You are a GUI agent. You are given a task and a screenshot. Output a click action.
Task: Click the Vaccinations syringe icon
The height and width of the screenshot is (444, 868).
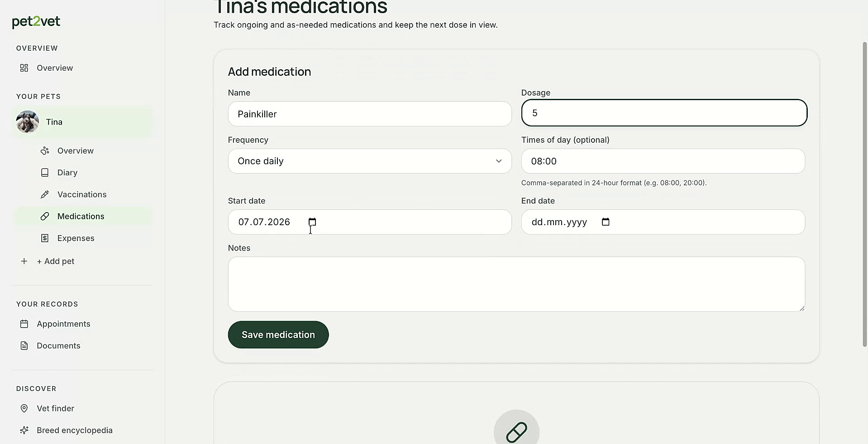tap(45, 194)
